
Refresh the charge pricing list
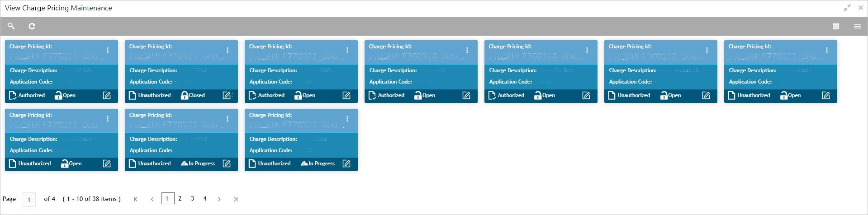click(32, 26)
